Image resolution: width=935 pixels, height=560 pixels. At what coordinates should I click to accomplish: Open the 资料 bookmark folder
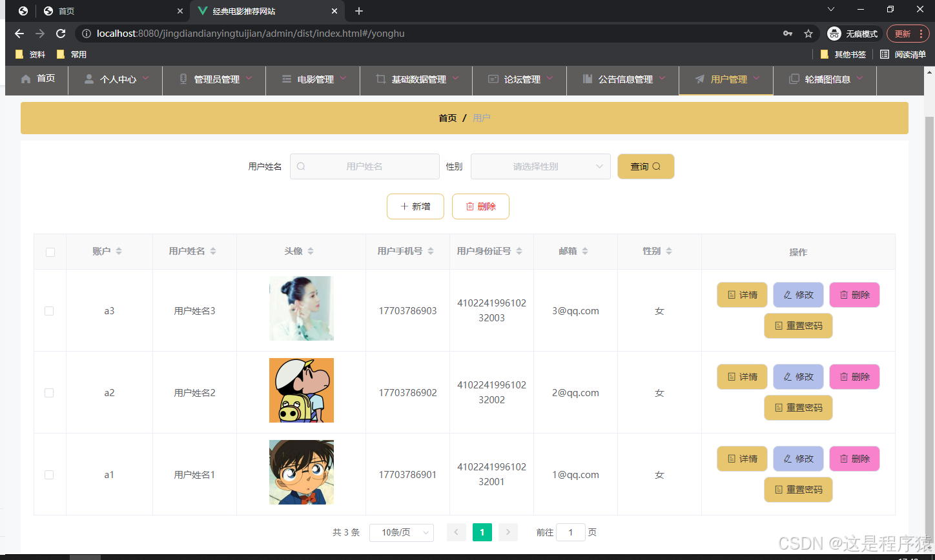[30, 54]
